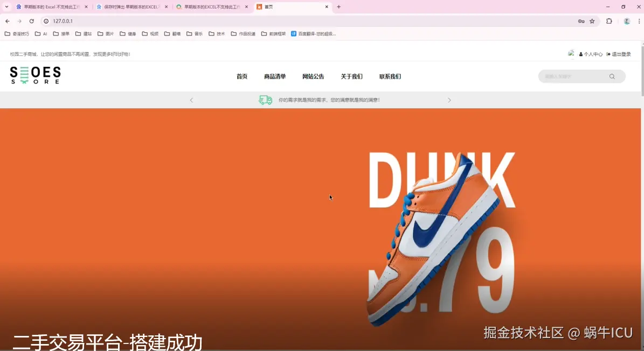Open the 首页 navigation menu item
This screenshot has width=644, height=351.
point(242,76)
